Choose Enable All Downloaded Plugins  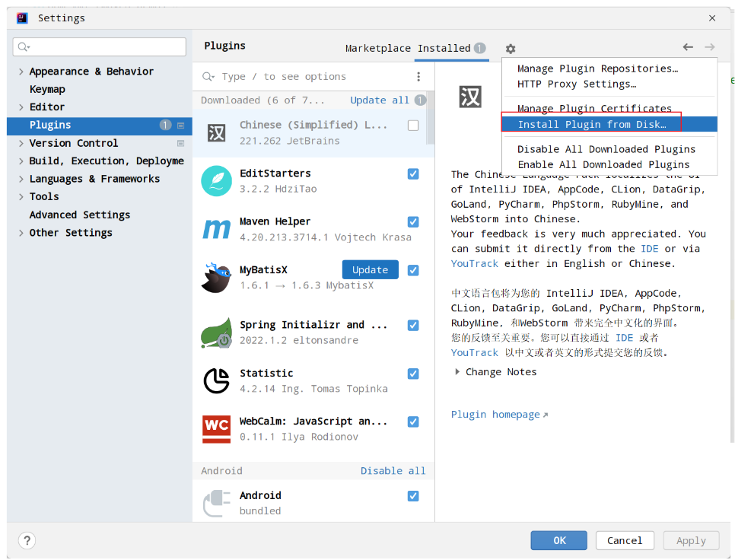[x=609, y=164]
